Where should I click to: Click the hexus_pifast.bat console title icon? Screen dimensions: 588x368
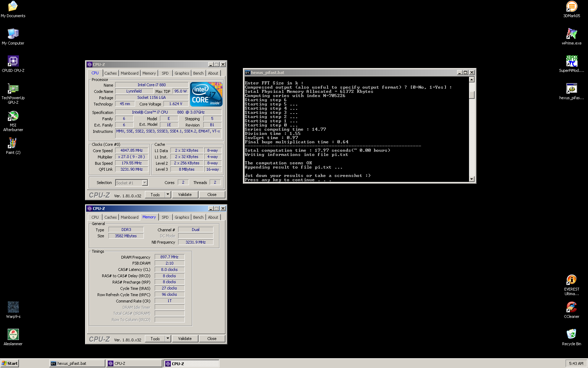click(x=247, y=73)
